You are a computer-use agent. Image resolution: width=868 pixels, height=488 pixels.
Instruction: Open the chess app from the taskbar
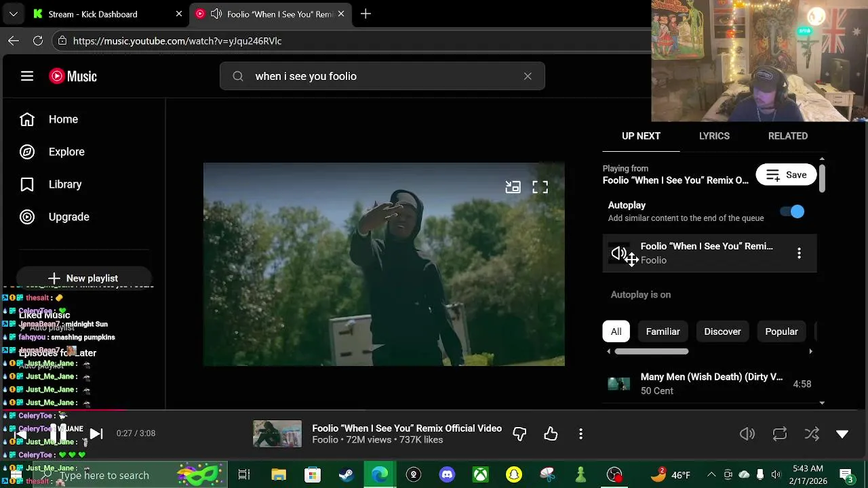[580, 474]
